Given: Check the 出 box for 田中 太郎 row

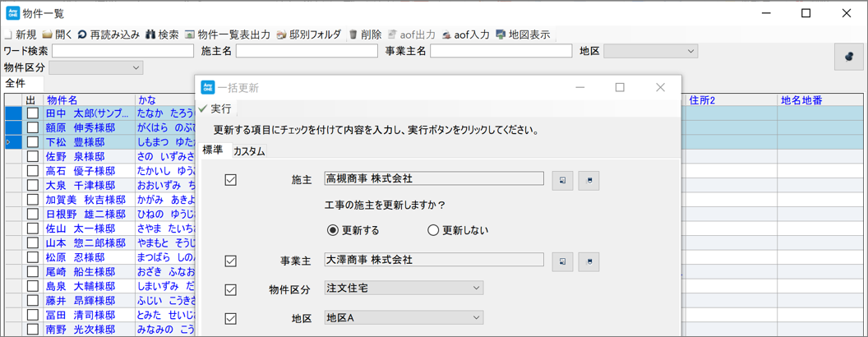Looking at the screenshot, I should point(33,113).
